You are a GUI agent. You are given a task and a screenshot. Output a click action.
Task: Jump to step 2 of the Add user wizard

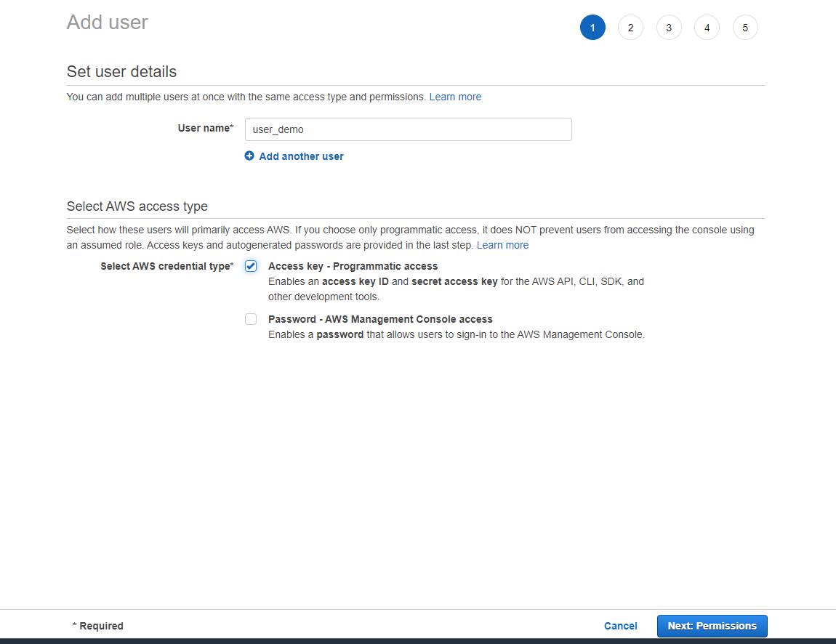coord(630,27)
